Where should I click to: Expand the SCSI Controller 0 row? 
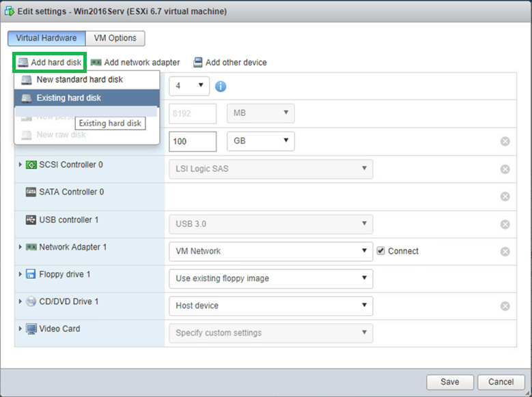tap(20, 165)
